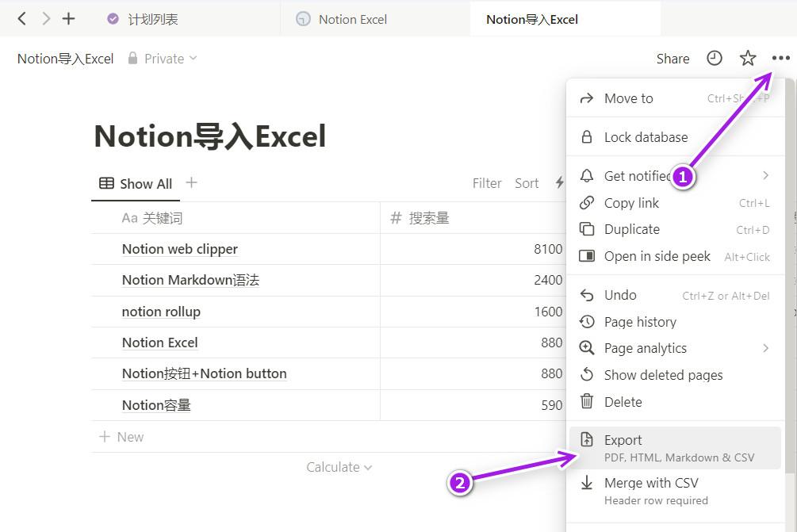Click the # icon in 搜索量 column header

tap(395, 218)
